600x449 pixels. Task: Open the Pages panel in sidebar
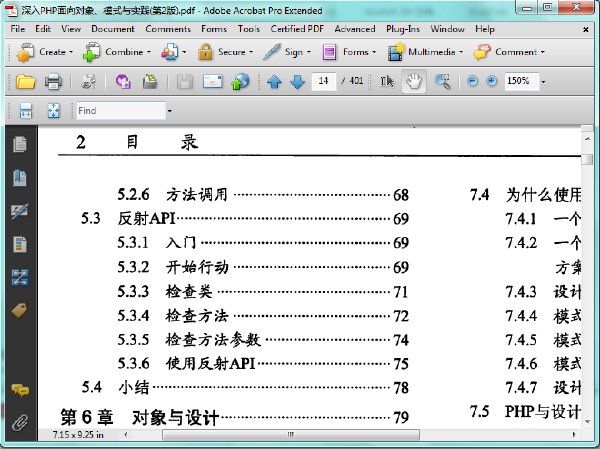[20, 144]
